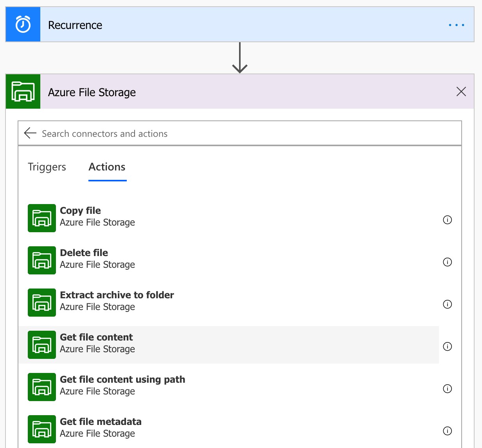482x448 pixels.
Task: Select the Actions tab
Action: coord(107,167)
